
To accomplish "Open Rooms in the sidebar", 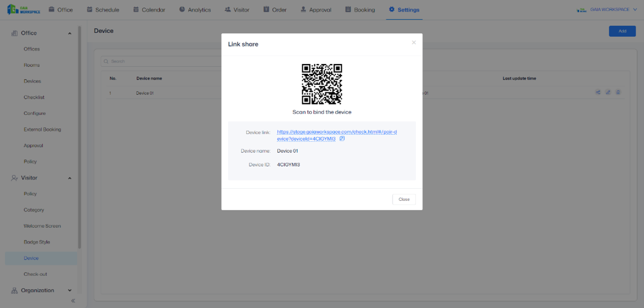I will pos(32,65).
